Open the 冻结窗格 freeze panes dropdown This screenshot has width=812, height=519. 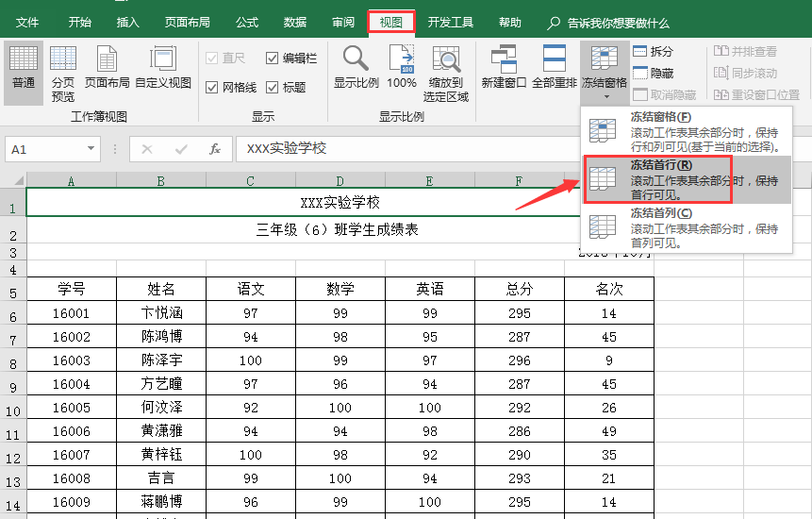coord(605,73)
